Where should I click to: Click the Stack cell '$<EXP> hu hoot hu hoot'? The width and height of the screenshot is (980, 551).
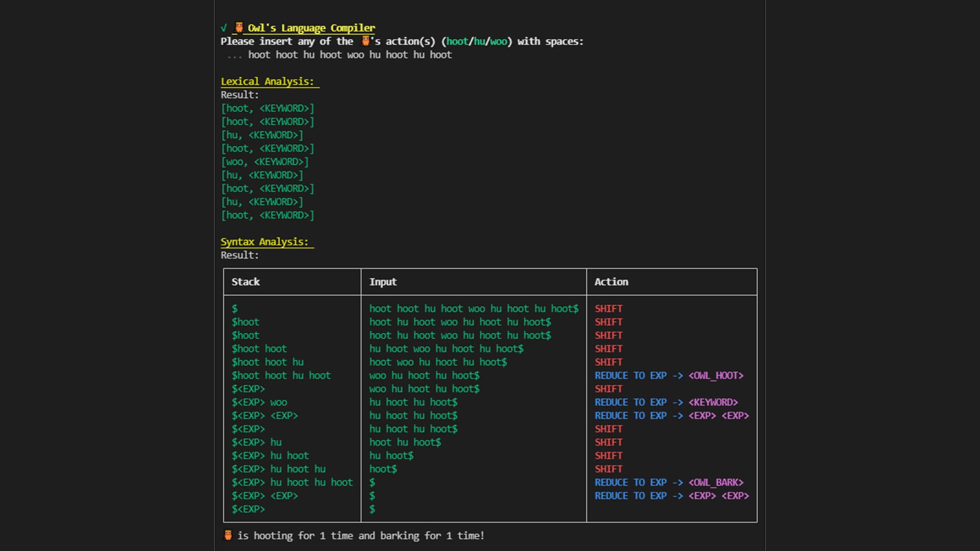point(292,482)
